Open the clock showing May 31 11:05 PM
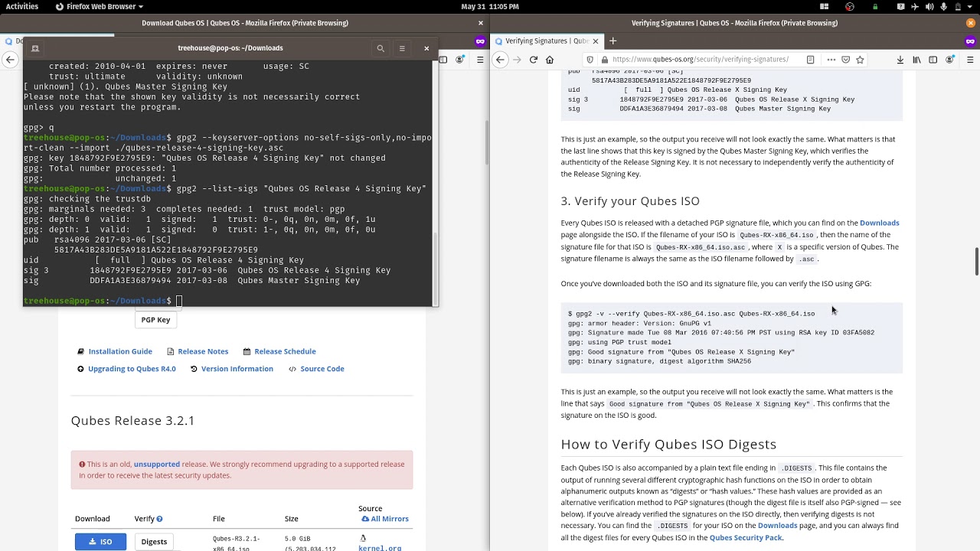This screenshot has height=551, width=980. coord(490,6)
